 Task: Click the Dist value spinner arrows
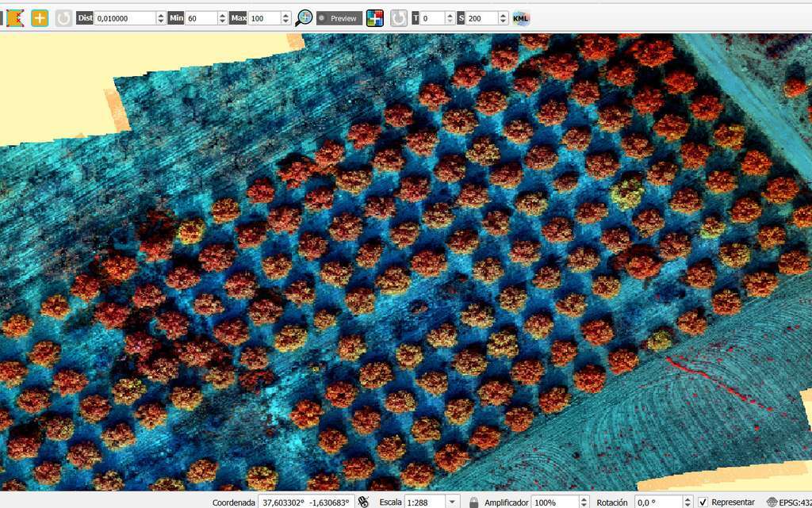click(x=160, y=18)
